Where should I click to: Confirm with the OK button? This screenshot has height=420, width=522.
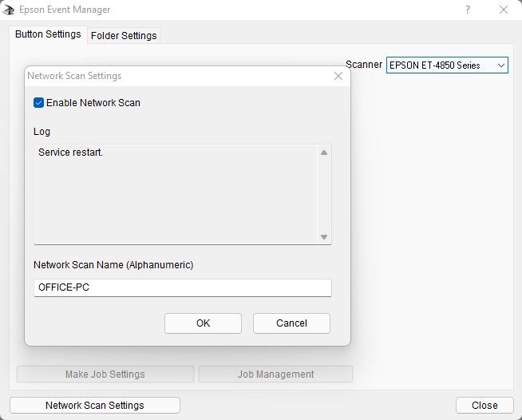203,323
